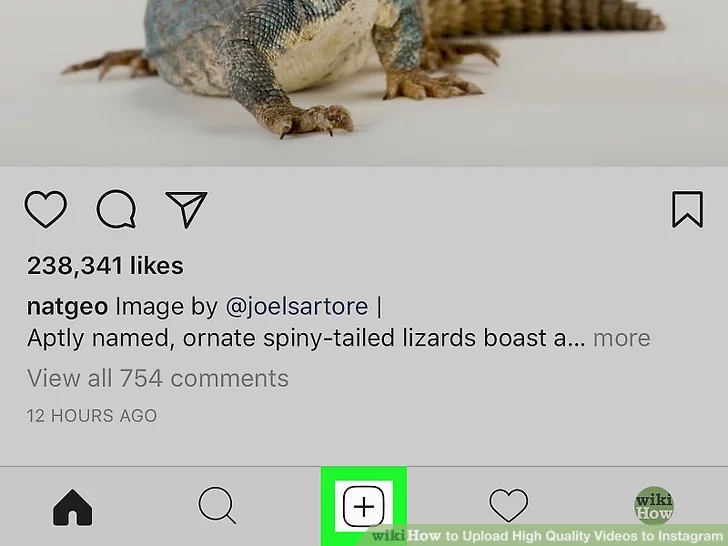Screen dimensions: 728x546
Task: Open the Search tab with the magnifier
Action: (217, 505)
